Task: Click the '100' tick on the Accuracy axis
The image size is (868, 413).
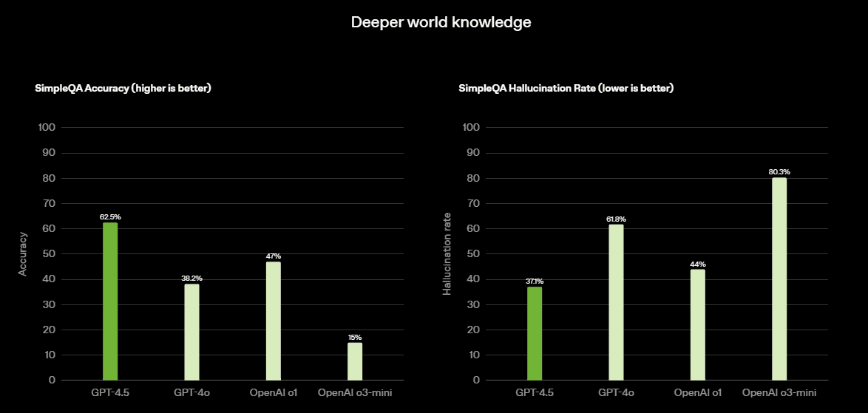Action: coord(47,128)
